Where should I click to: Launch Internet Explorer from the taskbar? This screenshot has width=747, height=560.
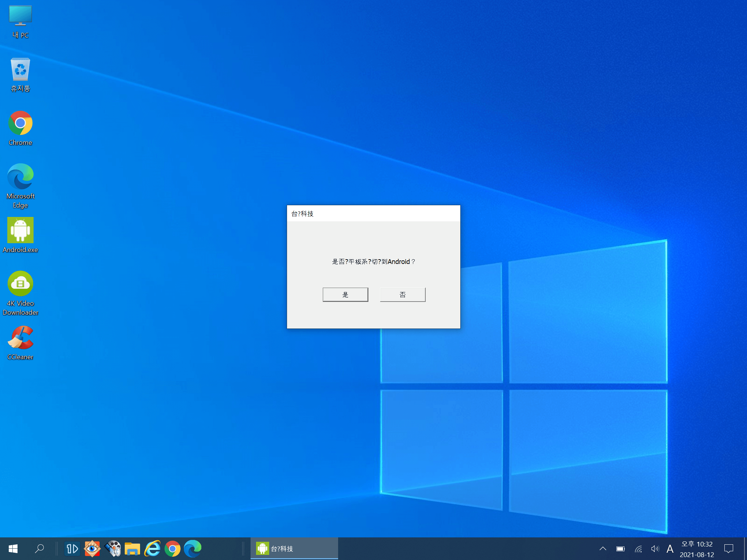152,549
